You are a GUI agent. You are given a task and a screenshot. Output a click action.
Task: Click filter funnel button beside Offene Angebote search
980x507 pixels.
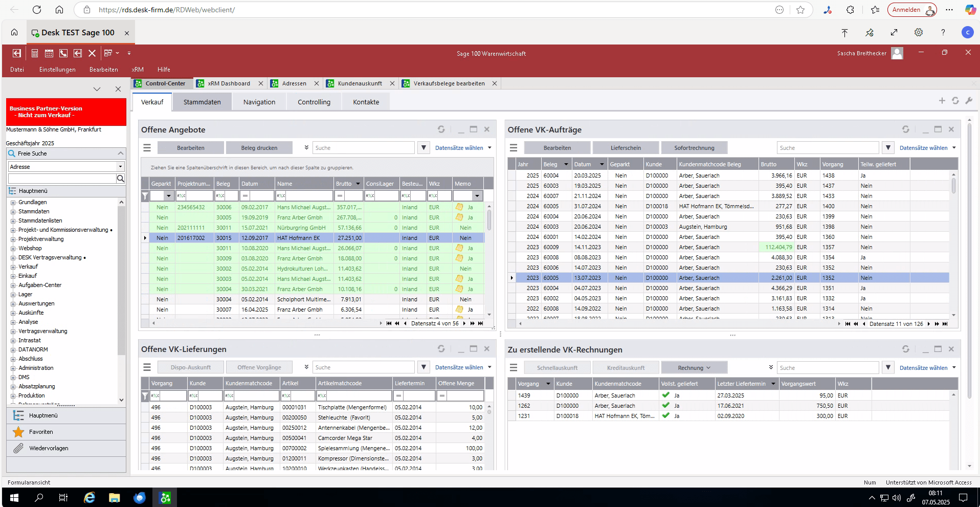pyautogui.click(x=424, y=148)
